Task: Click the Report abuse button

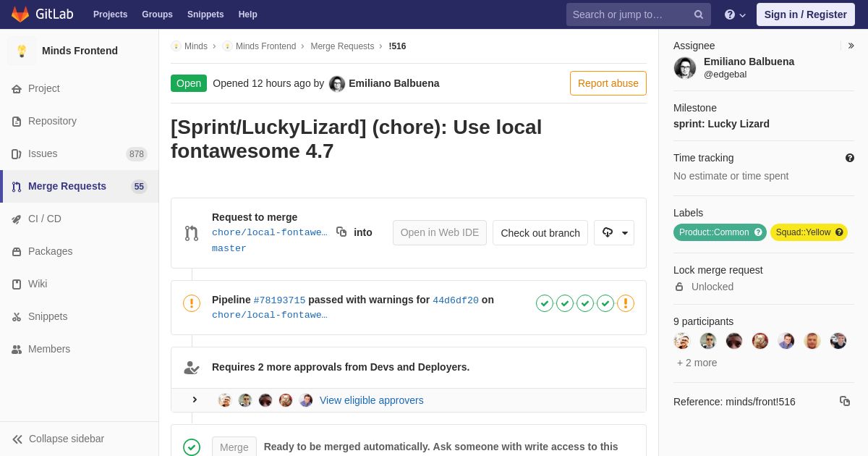Action: coord(608,83)
